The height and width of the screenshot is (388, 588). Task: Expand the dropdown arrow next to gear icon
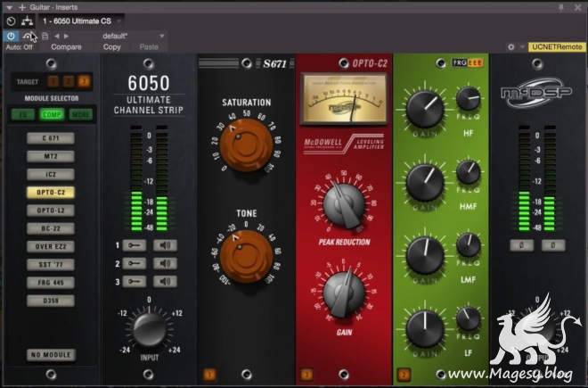522,47
